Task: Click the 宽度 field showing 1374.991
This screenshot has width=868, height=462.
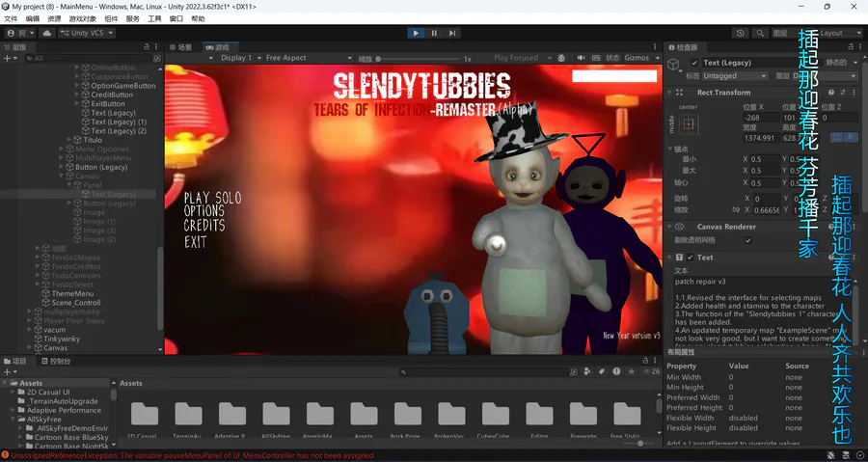Action: pyautogui.click(x=761, y=138)
